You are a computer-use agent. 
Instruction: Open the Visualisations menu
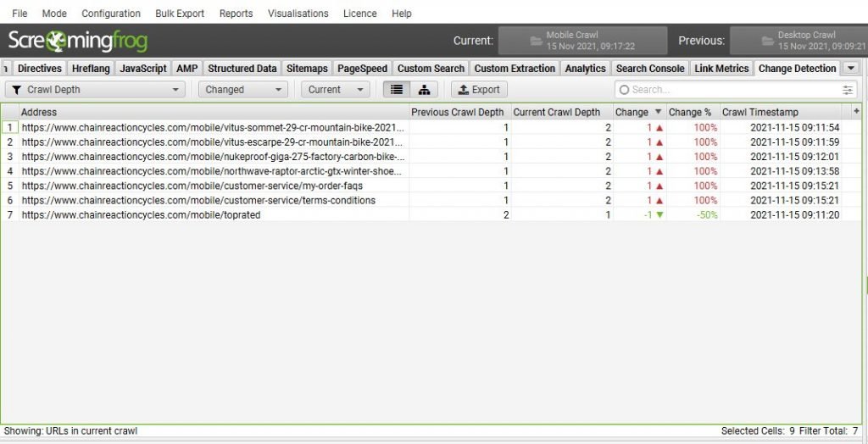coord(298,14)
